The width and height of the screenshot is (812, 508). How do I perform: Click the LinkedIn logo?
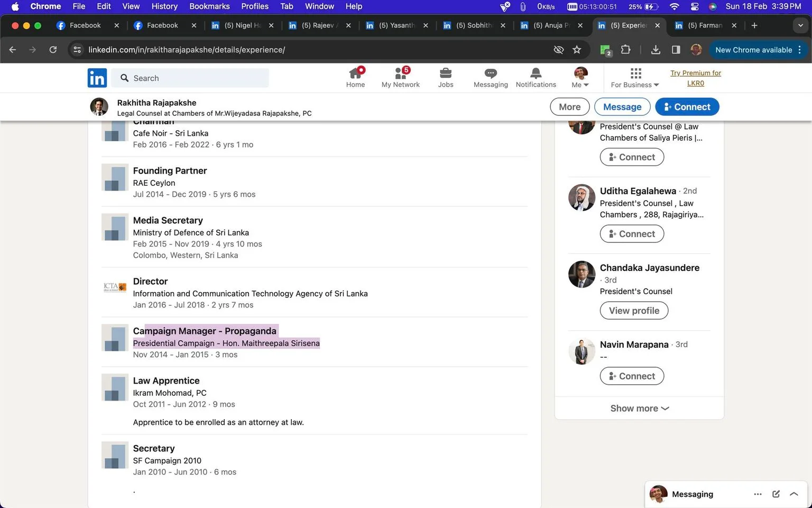pos(97,78)
